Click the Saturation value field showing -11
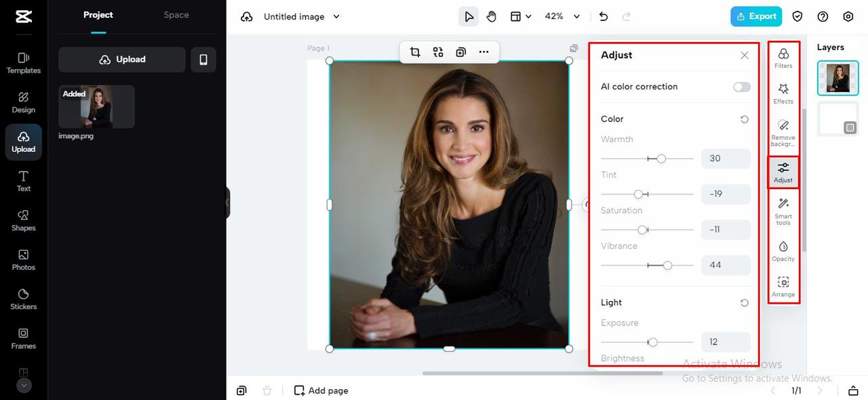Image resolution: width=868 pixels, height=400 pixels. [726, 230]
